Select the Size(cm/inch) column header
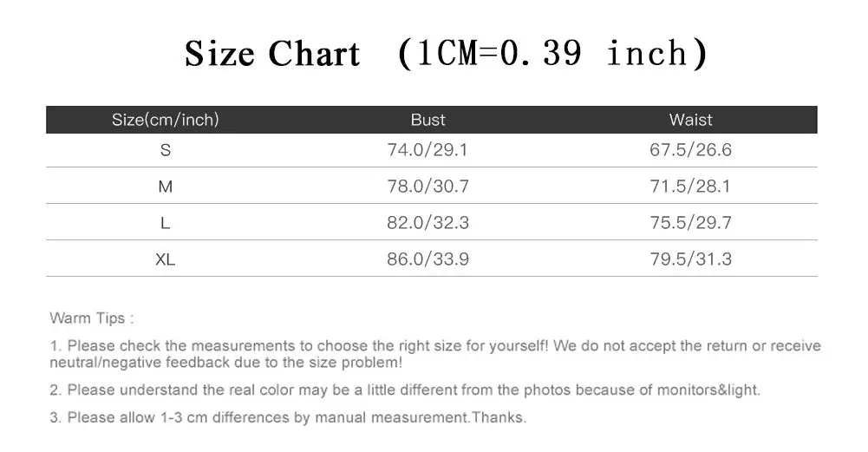This screenshot has width=868, height=452. pyautogui.click(x=165, y=120)
